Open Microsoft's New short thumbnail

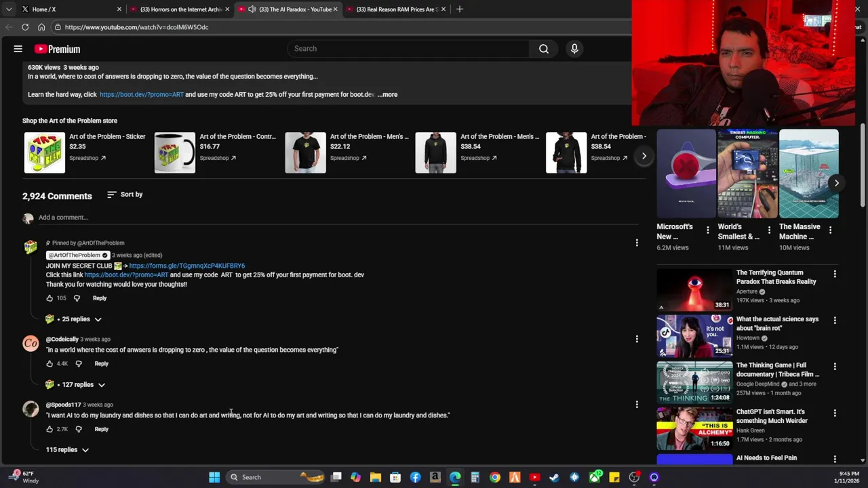(686, 174)
